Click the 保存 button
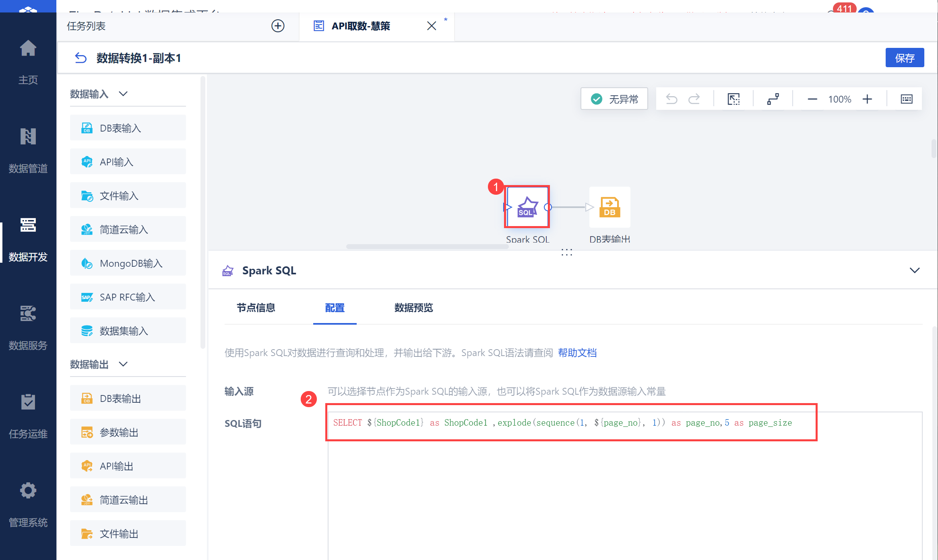The image size is (938, 560). click(x=905, y=58)
